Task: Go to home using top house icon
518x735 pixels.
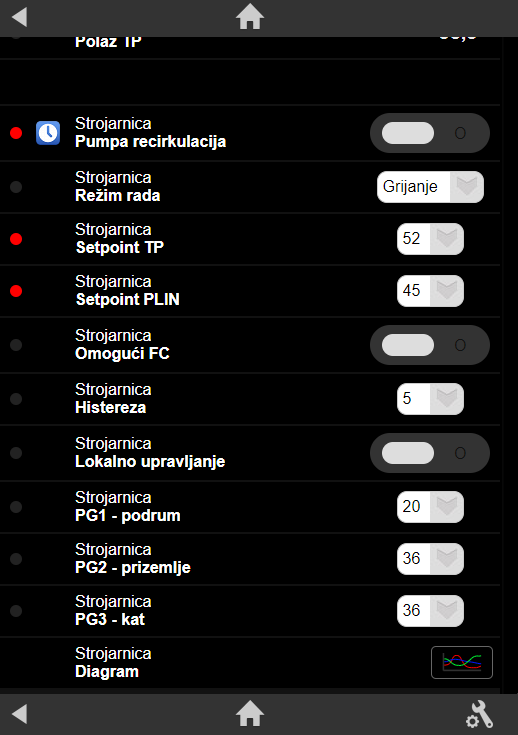Action: pyautogui.click(x=250, y=17)
